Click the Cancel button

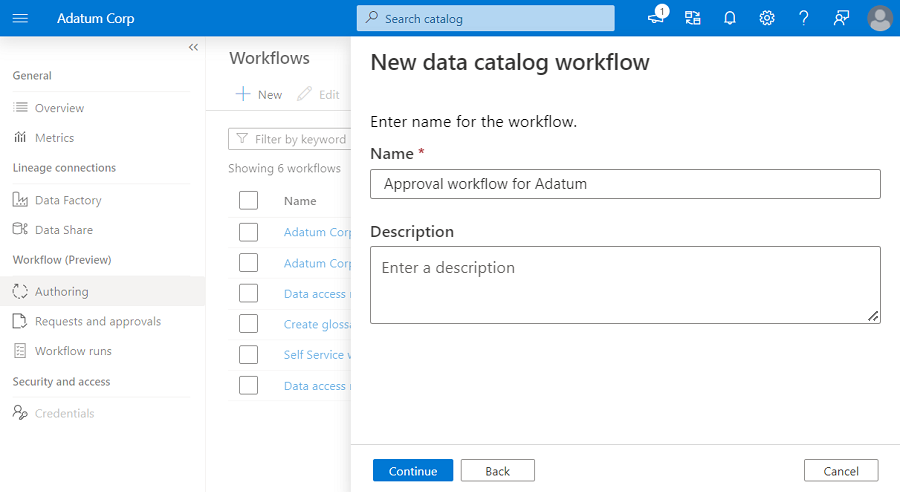point(840,470)
